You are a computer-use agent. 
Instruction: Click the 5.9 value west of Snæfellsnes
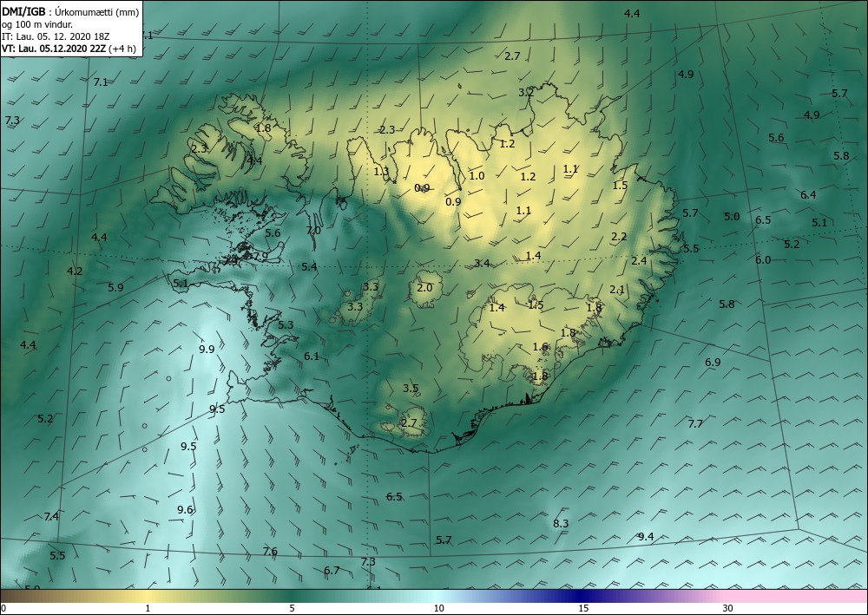tap(115, 288)
